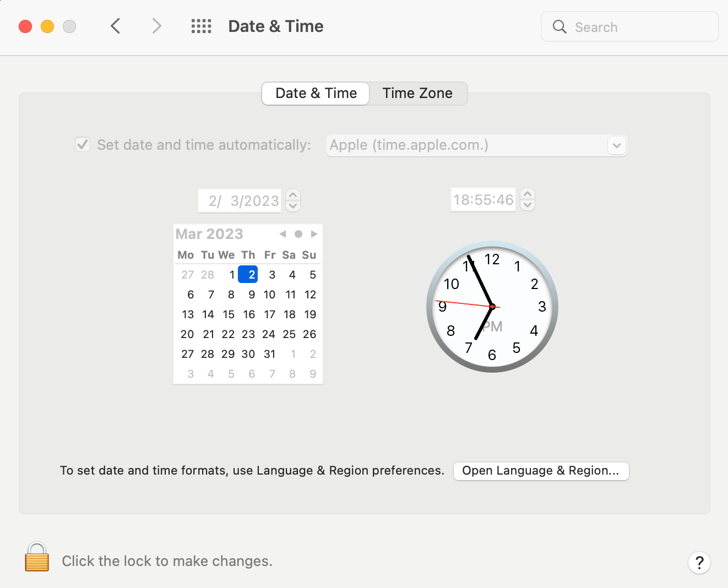Viewport: 728px width, 588px height.
Task: Click the help question mark icon
Action: [699, 563]
